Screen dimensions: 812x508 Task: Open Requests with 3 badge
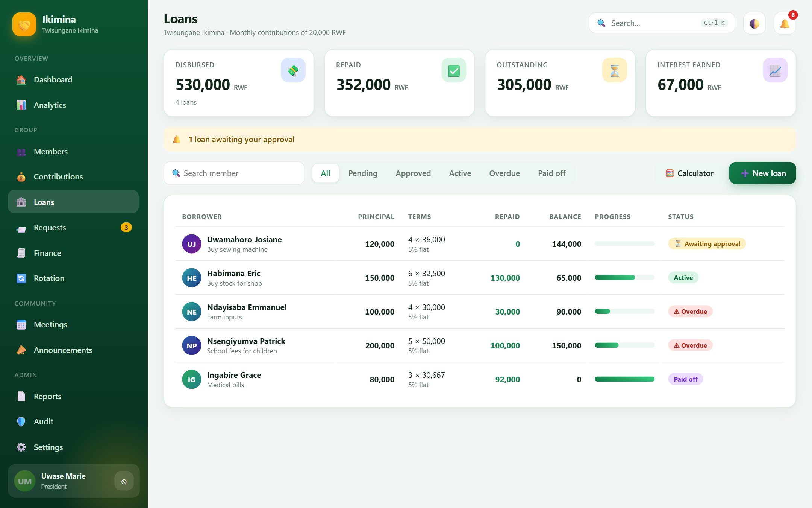click(x=73, y=228)
